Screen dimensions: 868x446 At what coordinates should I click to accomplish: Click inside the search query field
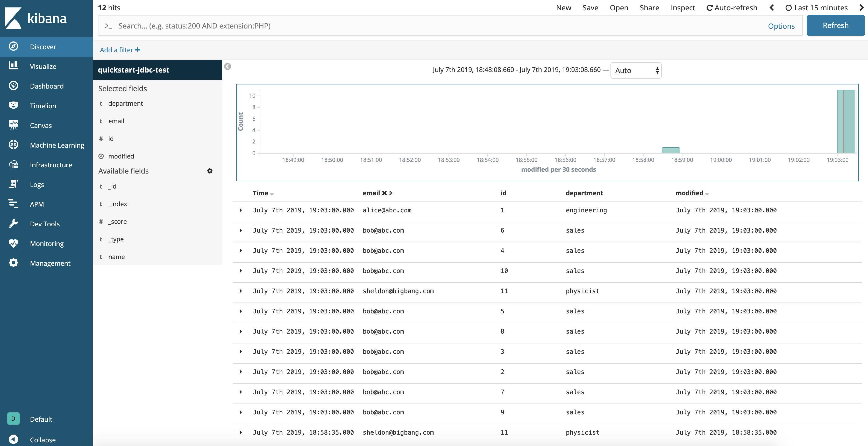coord(337,26)
